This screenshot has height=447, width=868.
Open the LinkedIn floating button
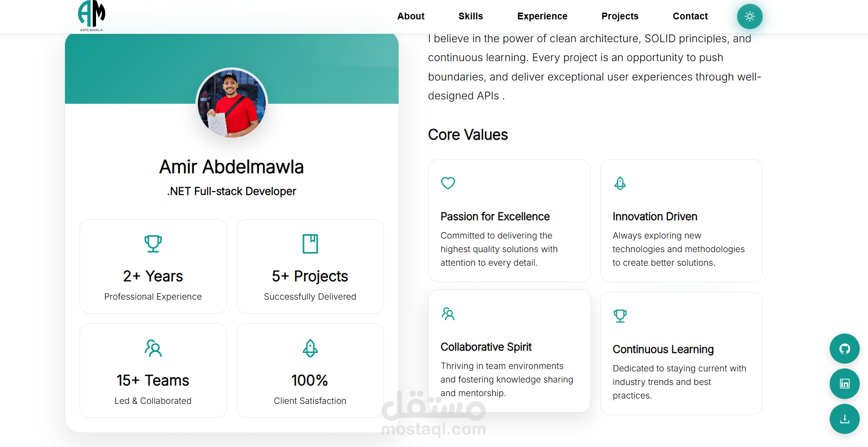844,384
